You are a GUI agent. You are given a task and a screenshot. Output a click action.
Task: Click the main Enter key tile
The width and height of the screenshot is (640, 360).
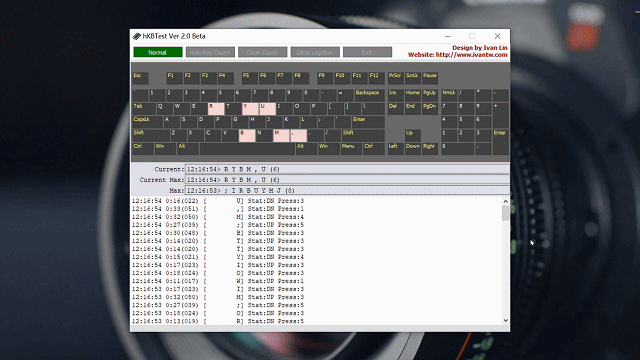pos(368,122)
